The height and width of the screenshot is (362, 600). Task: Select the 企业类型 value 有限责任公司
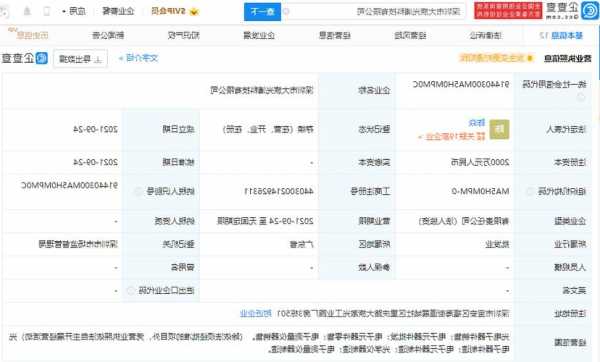click(464, 221)
